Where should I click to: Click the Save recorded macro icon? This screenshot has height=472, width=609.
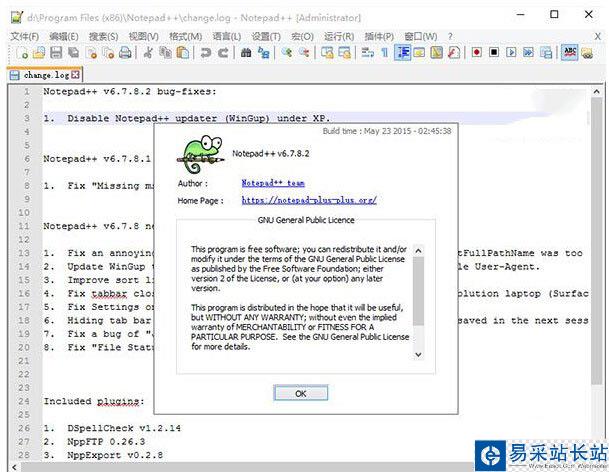(546, 52)
